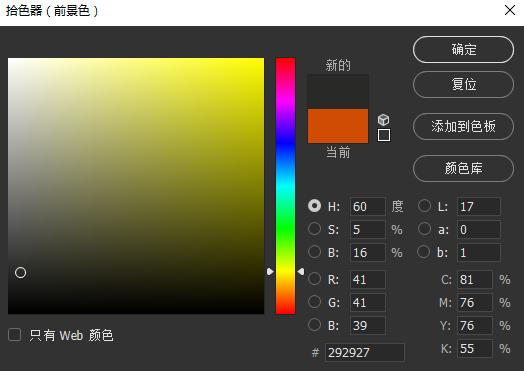This screenshot has height=371, width=524.
Task: Click the small web-safe color square swatch
Action: click(x=384, y=135)
